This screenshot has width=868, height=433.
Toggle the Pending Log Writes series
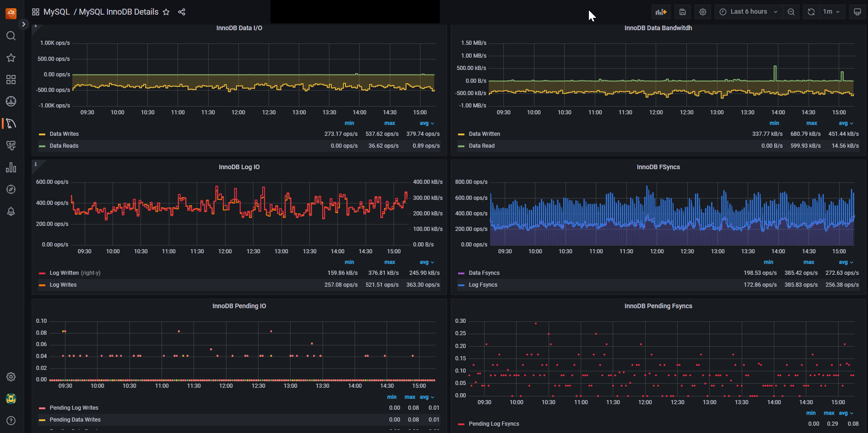pos(74,408)
